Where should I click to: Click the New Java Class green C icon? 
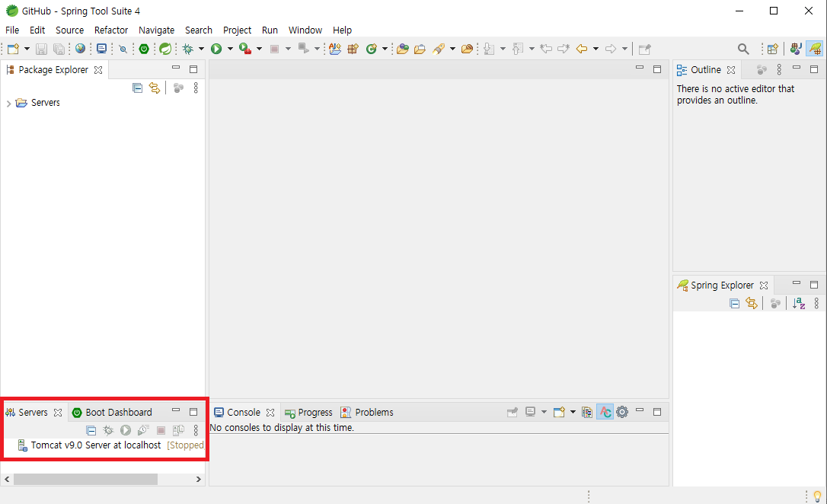point(372,49)
